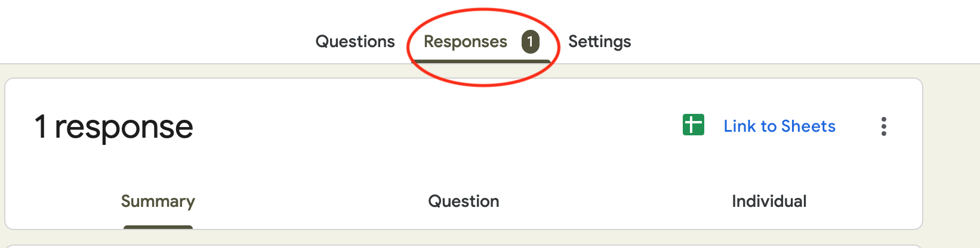This screenshot has width=980, height=248.
Task: Click the green Google Sheets icon
Action: (693, 125)
